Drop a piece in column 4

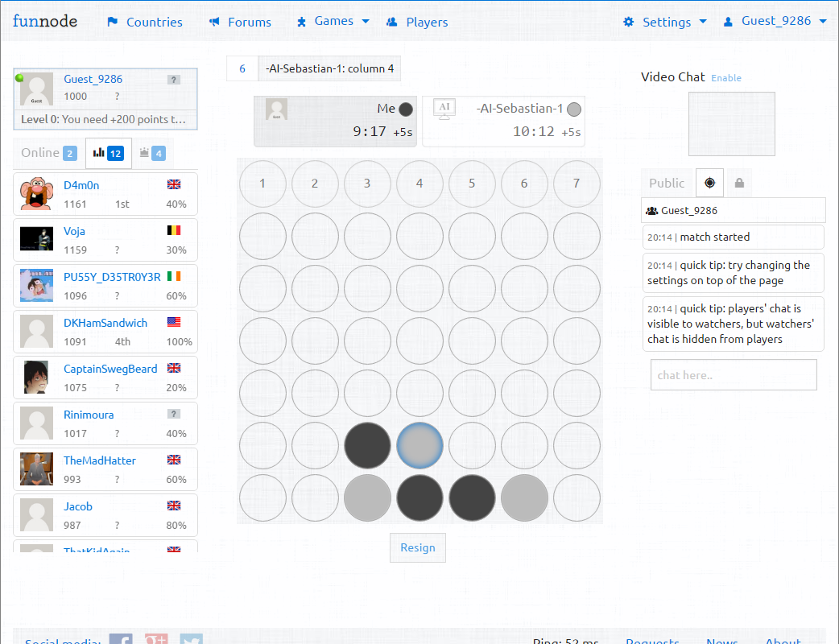coord(420,184)
